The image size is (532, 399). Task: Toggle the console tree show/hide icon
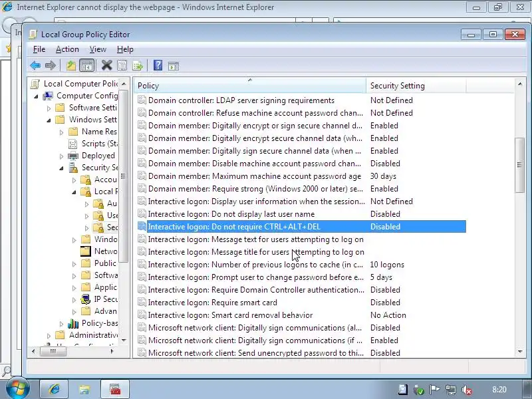pyautogui.click(x=86, y=65)
